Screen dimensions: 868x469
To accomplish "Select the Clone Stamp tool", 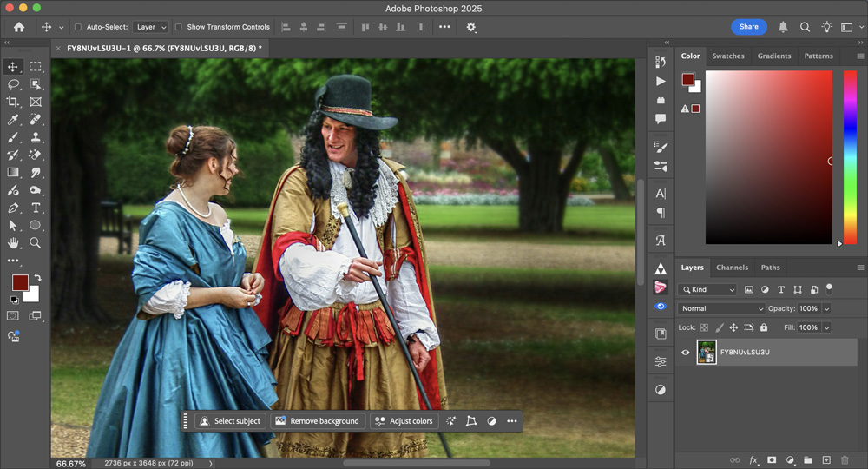I will tap(36, 137).
